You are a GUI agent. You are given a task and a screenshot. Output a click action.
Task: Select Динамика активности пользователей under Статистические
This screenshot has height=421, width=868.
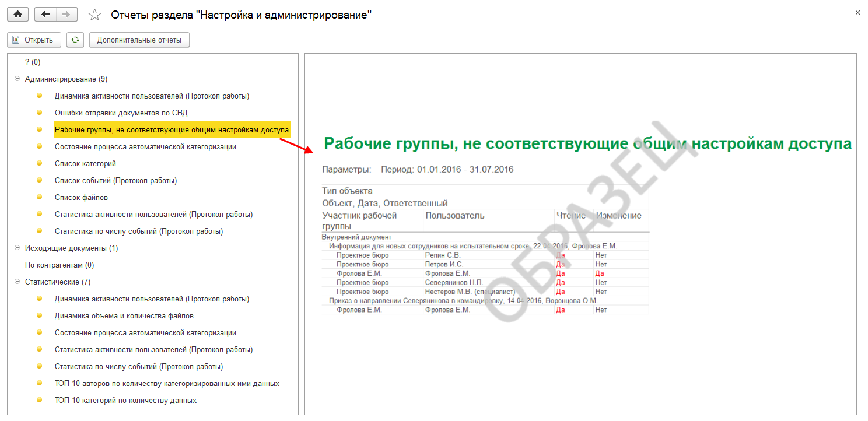click(x=152, y=299)
